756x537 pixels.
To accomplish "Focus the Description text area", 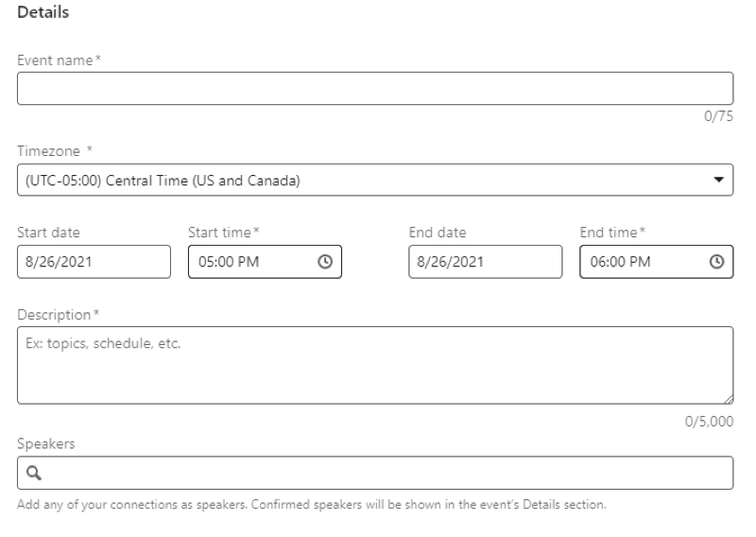I will point(375,365).
